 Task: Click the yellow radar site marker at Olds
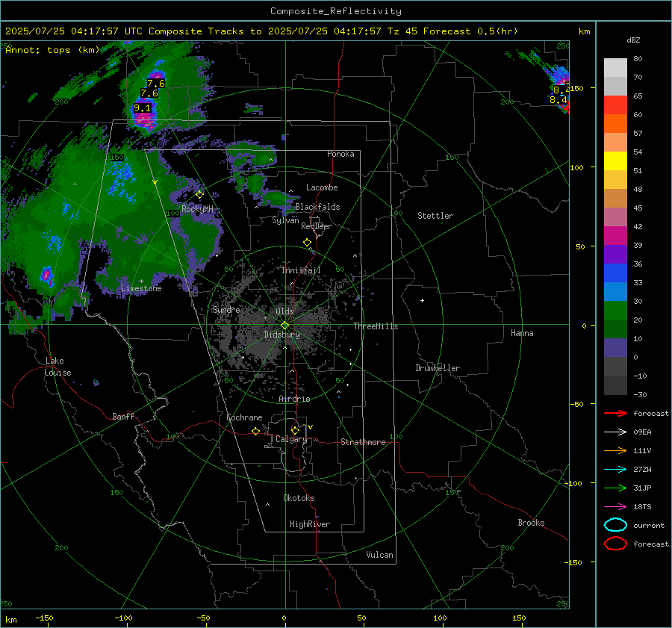[x=284, y=326]
